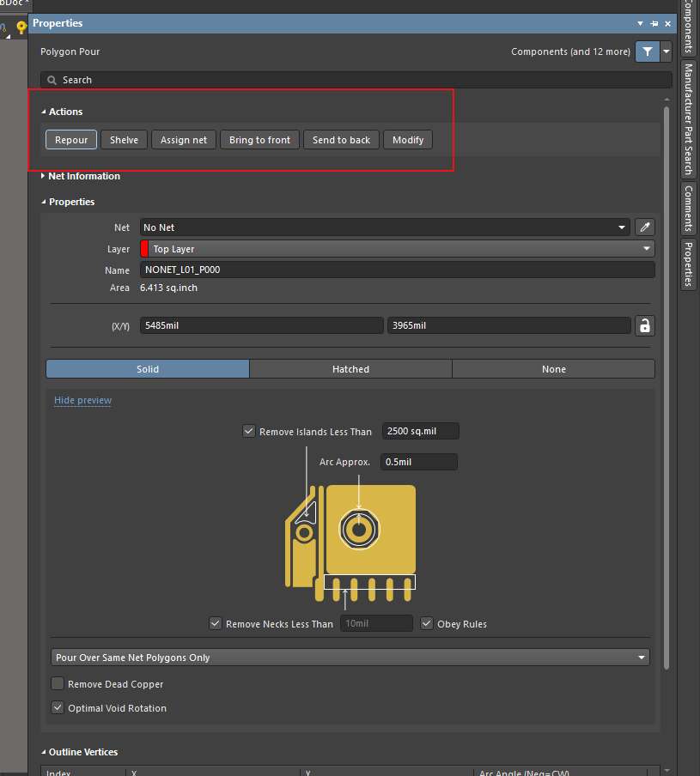Viewport: 700px width, 776px height.
Task: Toggle Remove Necks Less Than checkbox
Action: point(216,623)
